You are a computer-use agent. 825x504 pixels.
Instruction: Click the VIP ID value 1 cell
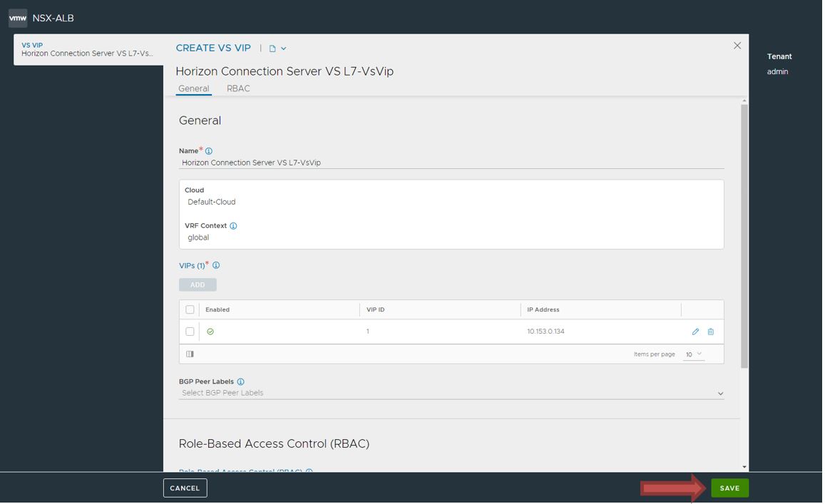368,331
